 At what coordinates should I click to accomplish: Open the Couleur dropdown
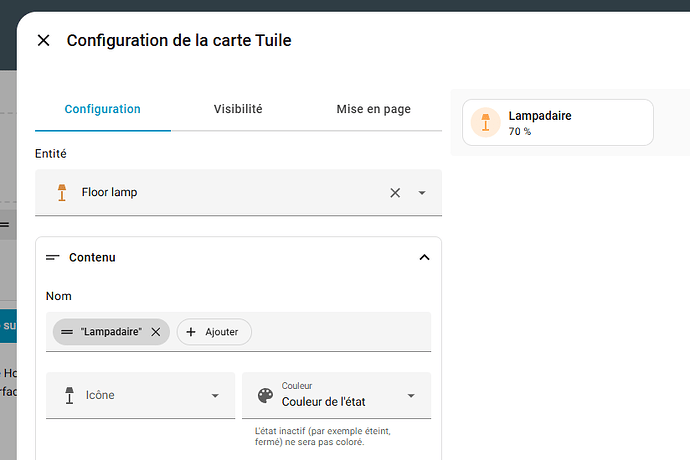click(x=337, y=395)
